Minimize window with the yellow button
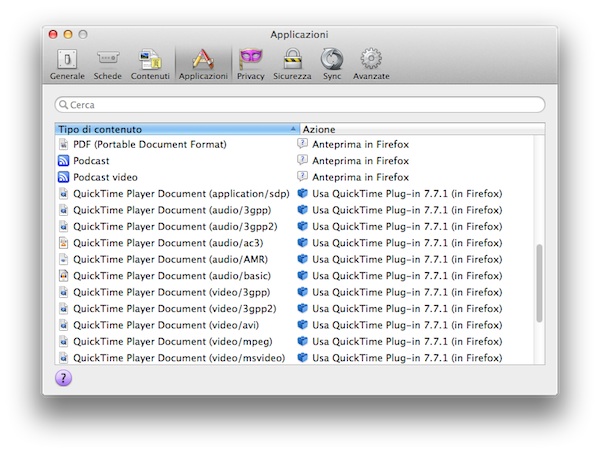The height and width of the screenshot is (454, 600). pyautogui.click(x=68, y=34)
